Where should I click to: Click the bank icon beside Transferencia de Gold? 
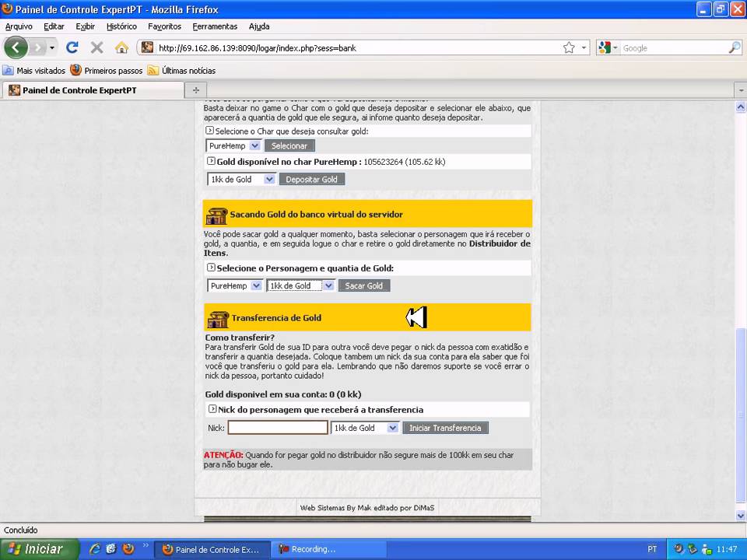tap(218, 319)
